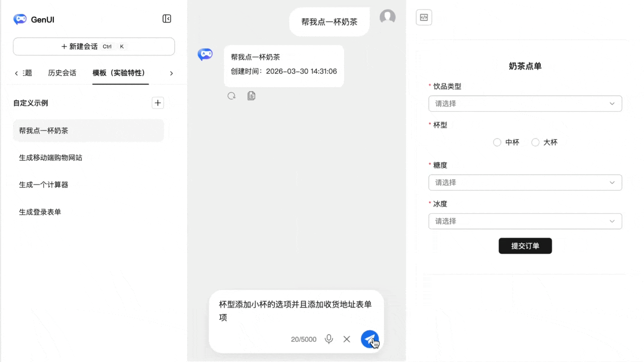Viewport: 644px width, 362px height.
Task: Send the message with the paper plane icon
Action: pos(370,339)
